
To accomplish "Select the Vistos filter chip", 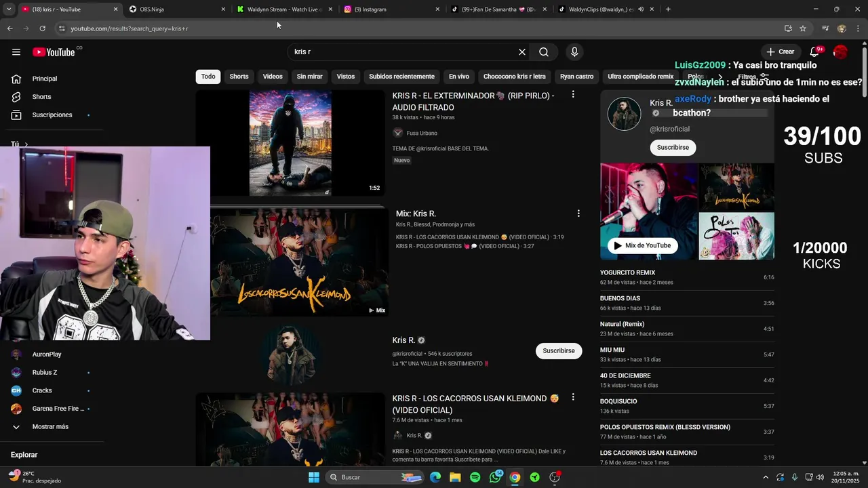I will (x=346, y=77).
